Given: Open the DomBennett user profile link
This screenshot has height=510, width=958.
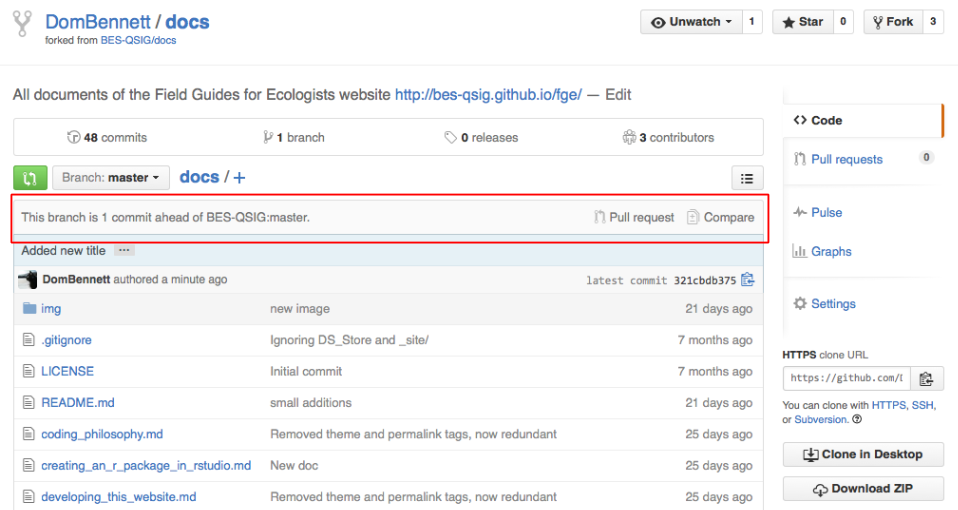Looking at the screenshot, I should click(x=98, y=21).
